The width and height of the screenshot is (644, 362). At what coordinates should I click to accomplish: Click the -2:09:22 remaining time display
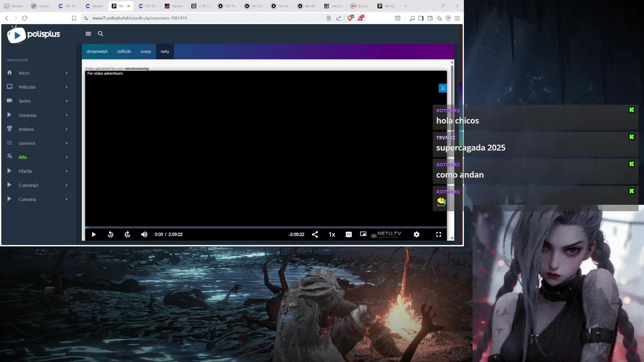pos(296,234)
